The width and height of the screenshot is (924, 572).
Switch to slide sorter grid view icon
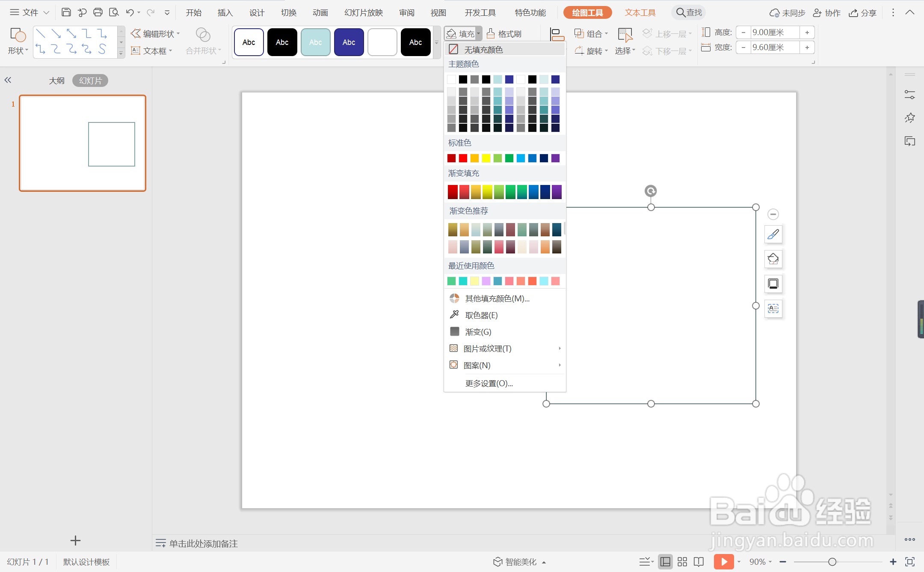682,561
